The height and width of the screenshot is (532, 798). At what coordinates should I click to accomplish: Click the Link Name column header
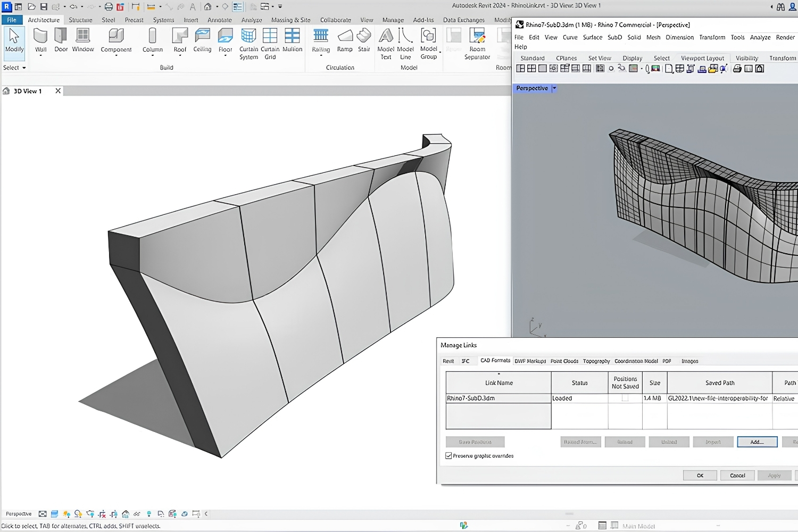click(x=498, y=383)
